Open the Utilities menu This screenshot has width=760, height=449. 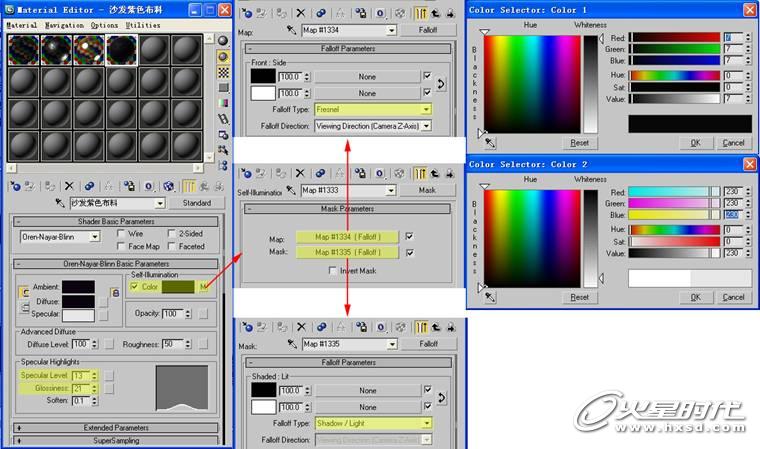point(142,25)
